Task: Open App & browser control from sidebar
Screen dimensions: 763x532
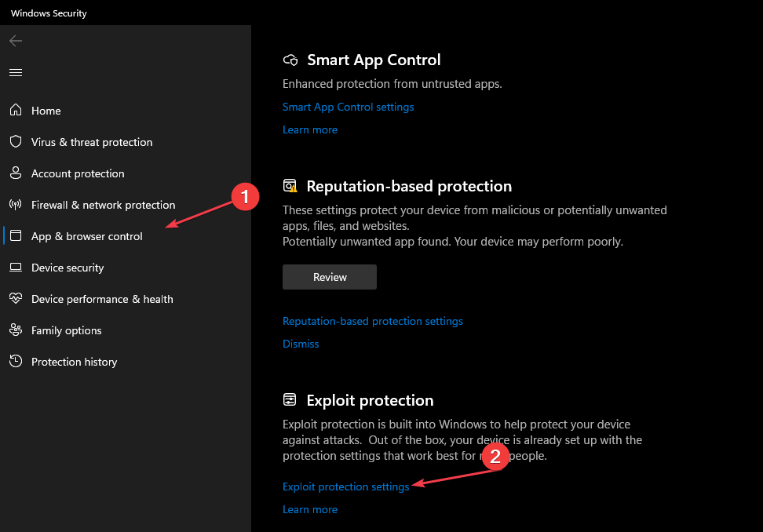Action: pos(86,236)
